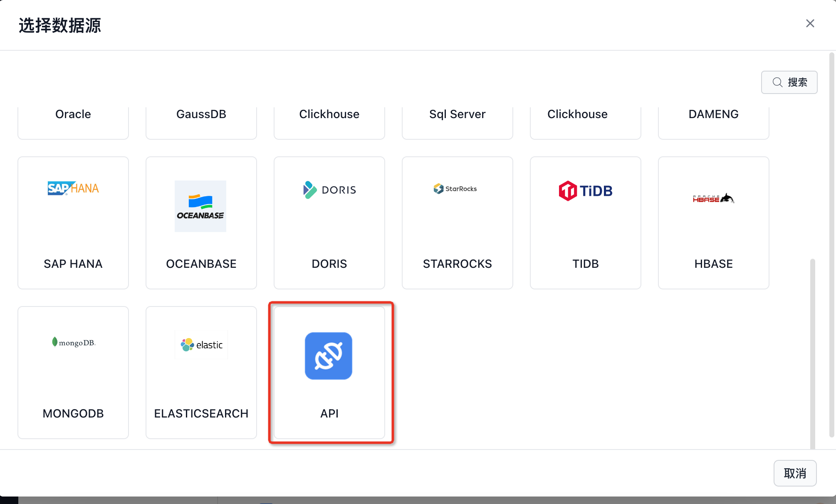This screenshot has width=836, height=504.
Task: Close the 选择数据源 dialog
Action: [x=810, y=23]
